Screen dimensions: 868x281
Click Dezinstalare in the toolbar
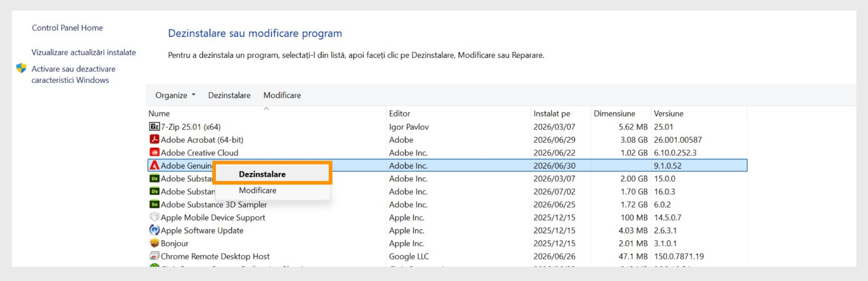[x=229, y=95]
